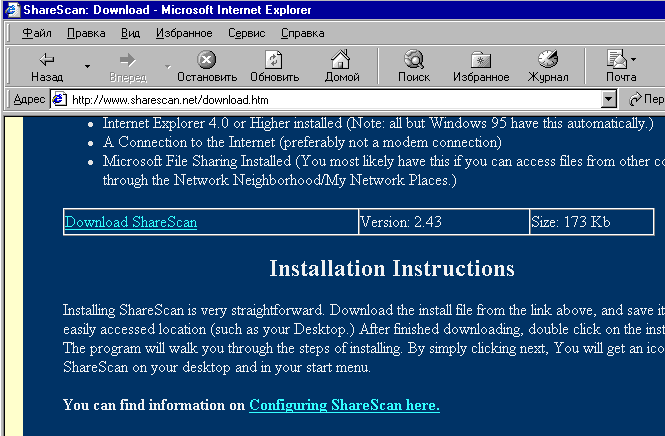
Task: Open the Сервис menu
Action: pyautogui.click(x=246, y=33)
